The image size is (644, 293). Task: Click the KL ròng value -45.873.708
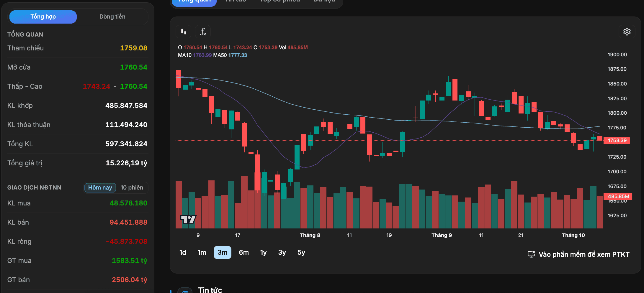(127, 241)
